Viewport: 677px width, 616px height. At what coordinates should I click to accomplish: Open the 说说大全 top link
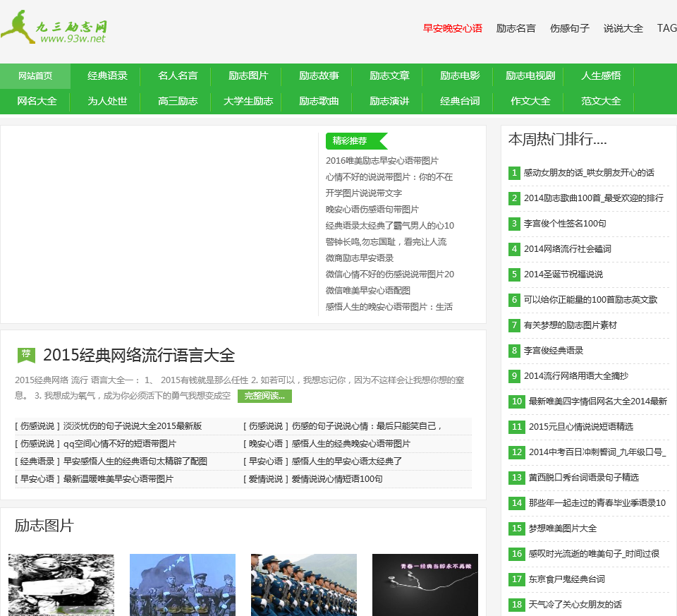click(623, 28)
